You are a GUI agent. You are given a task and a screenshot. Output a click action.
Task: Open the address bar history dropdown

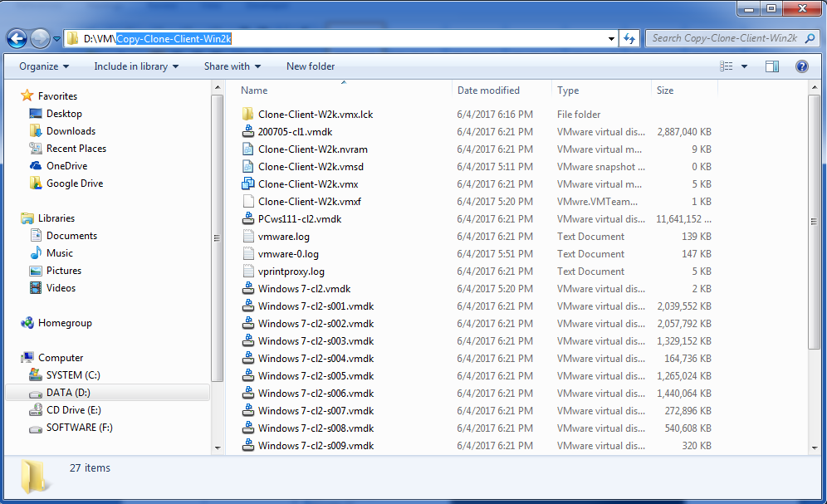tap(611, 38)
